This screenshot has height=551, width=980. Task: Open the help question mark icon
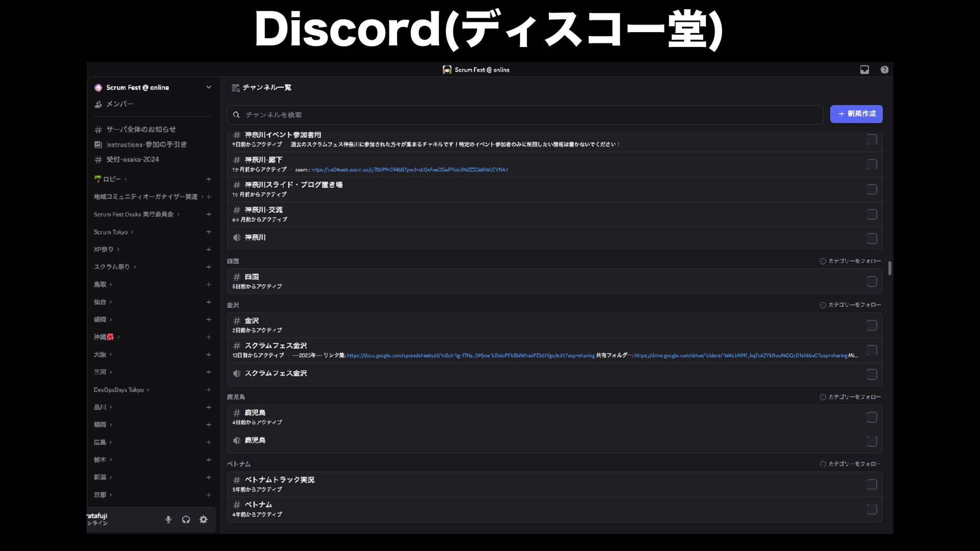[x=885, y=70]
